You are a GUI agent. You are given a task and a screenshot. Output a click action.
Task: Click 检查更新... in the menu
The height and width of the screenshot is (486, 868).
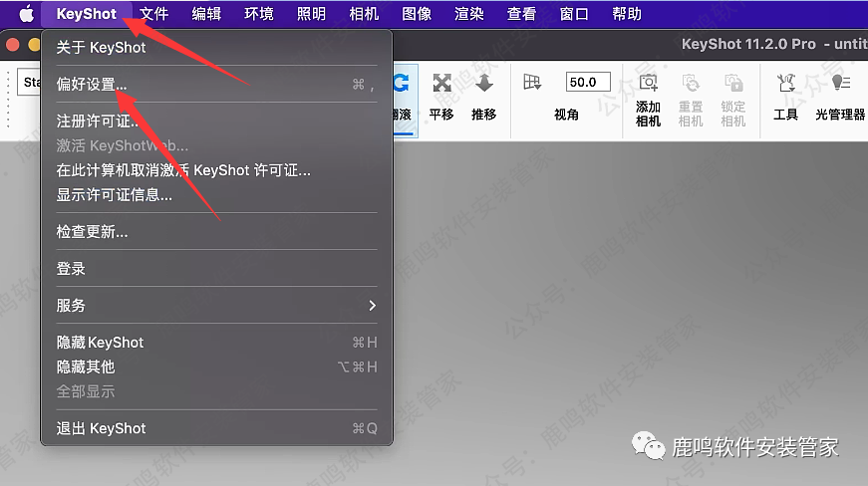pyautogui.click(x=92, y=232)
